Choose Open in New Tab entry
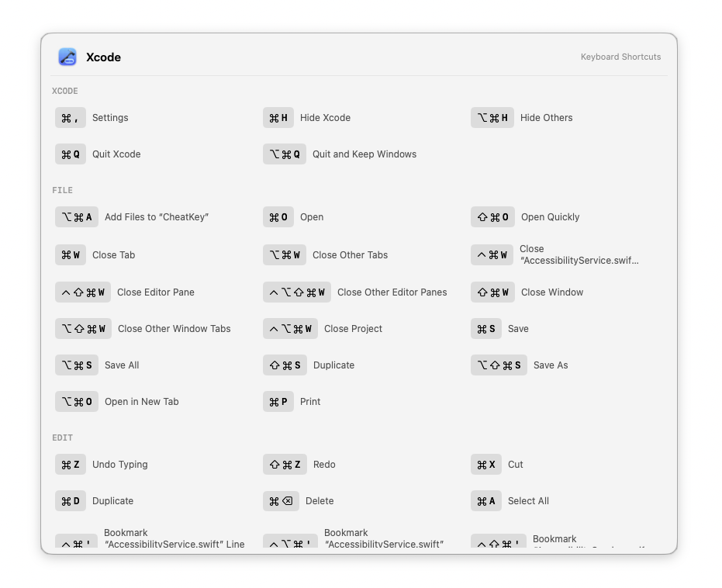 [x=117, y=402]
